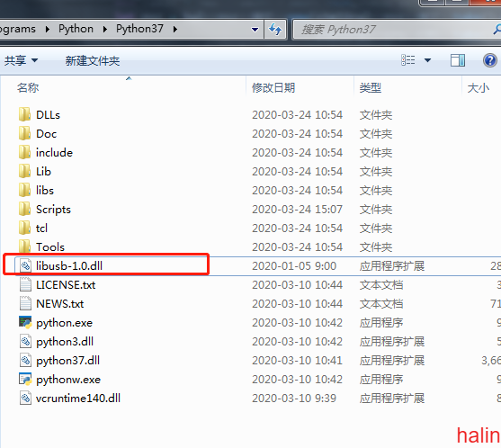Image resolution: width=501 pixels, height=448 pixels.
Task: Select the libusb-1.0.dll file icon
Action: click(x=25, y=266)
